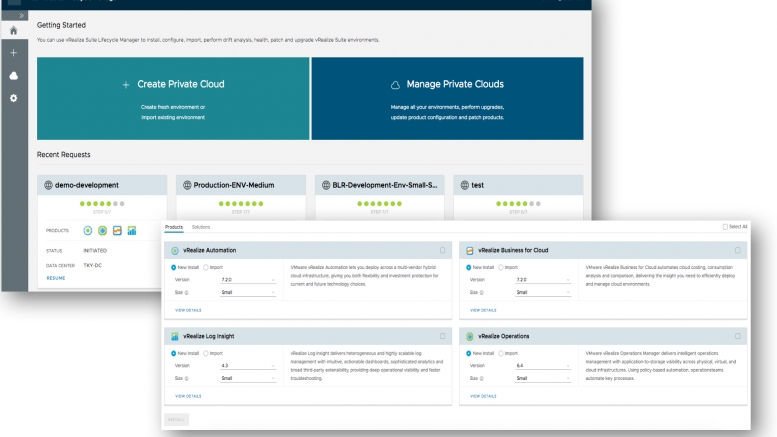Viewport: 777px width, 437px height.
Task: Open the vRealize Operations Version dropdown
Action: tap(543, 366)
